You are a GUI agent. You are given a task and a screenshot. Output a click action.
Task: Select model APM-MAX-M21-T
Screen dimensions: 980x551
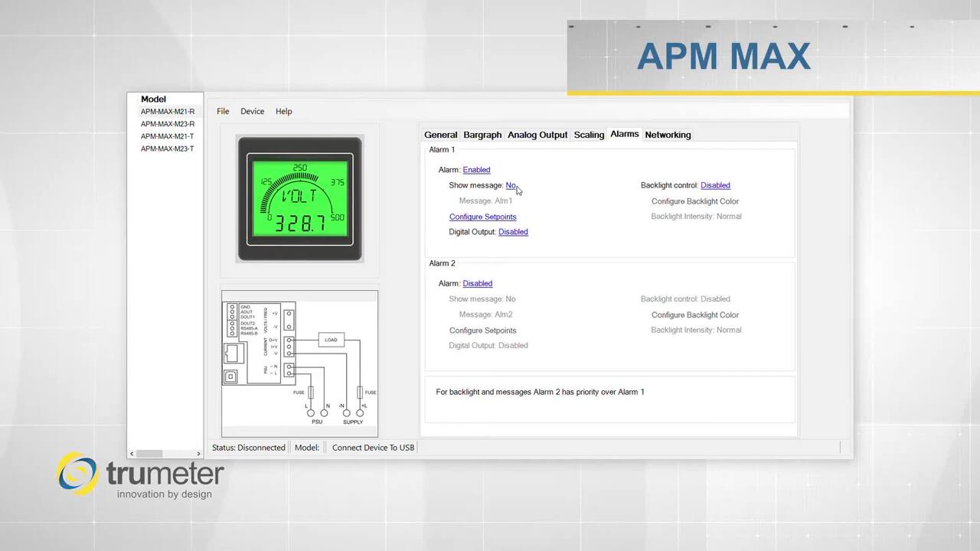168,136
